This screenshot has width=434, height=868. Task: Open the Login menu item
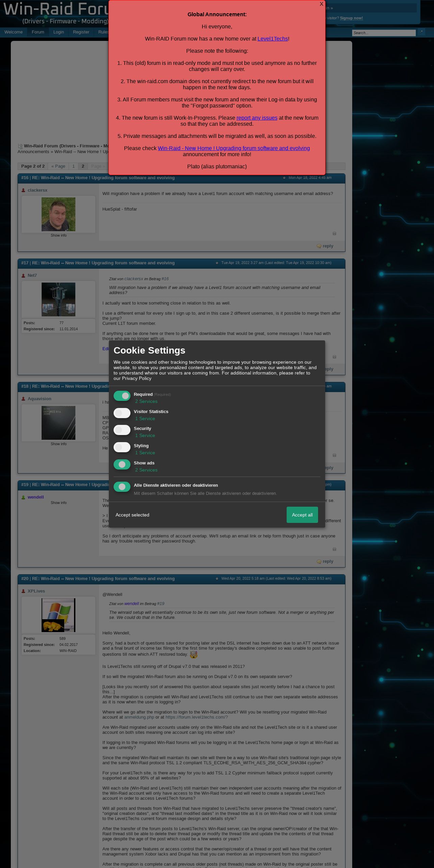(58, 32)
